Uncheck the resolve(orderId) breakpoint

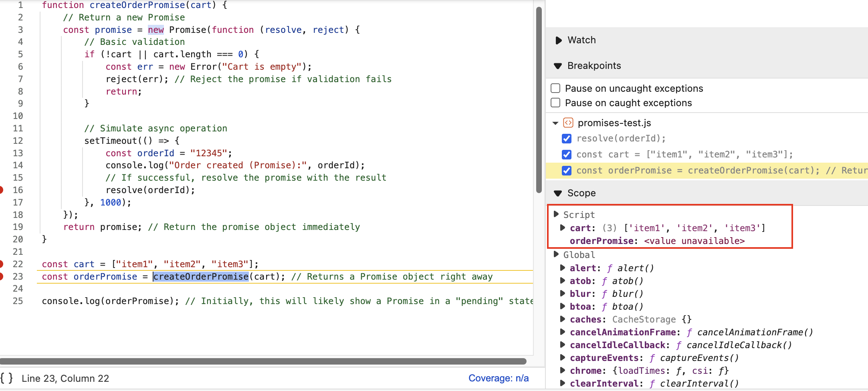567,139
